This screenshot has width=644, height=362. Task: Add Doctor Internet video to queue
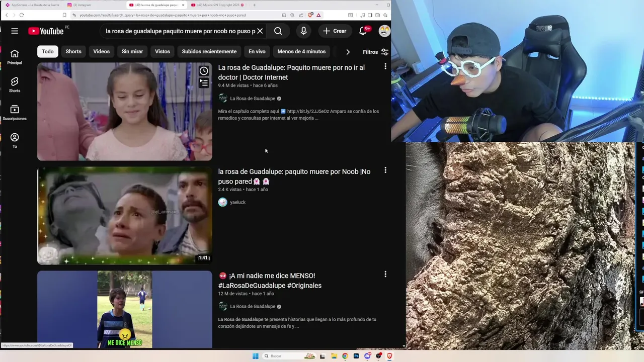(x=204, y=83)
